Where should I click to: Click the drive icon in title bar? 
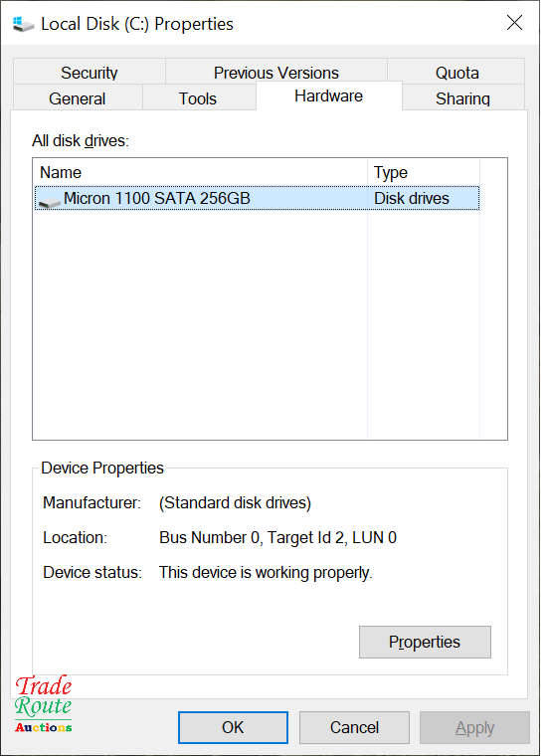pos(23,24)
